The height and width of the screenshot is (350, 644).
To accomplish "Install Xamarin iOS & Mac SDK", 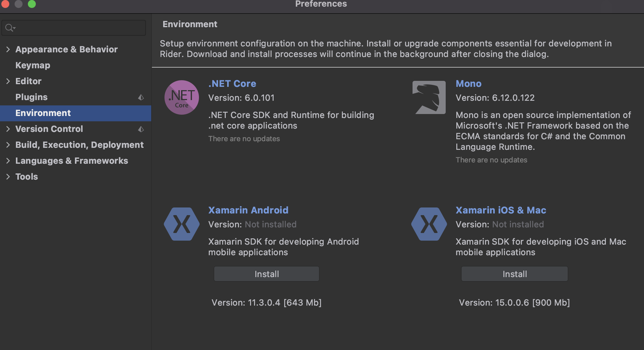I will (515, 274).
